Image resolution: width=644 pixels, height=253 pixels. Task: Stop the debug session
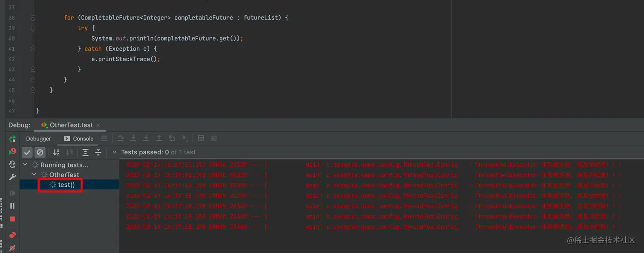[12, 219]
